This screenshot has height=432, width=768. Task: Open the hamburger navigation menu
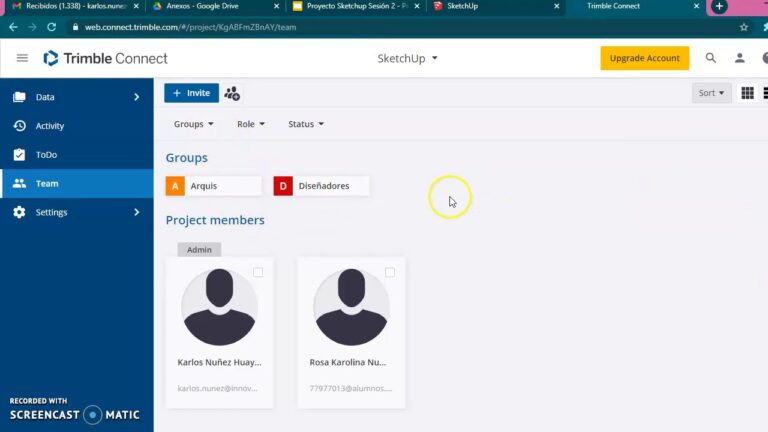pyautogui.click(x=22, y=58)
